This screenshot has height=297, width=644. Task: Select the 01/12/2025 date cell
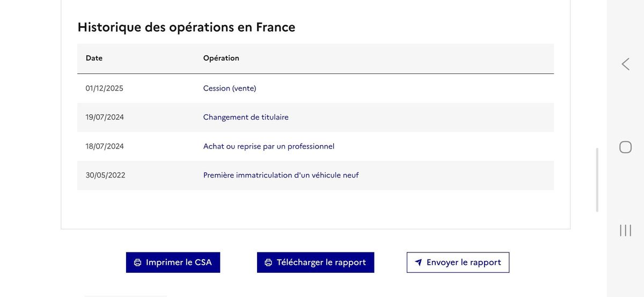pos(104,88)
